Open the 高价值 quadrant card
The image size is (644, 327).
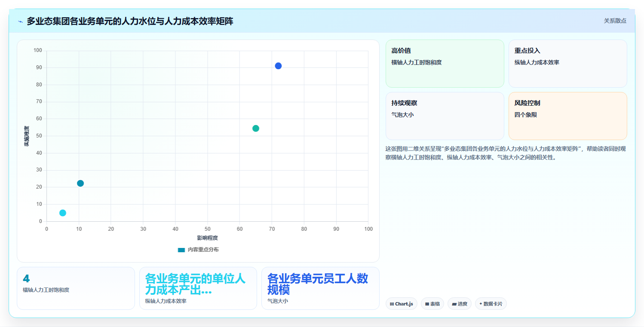tap(445, 64)
